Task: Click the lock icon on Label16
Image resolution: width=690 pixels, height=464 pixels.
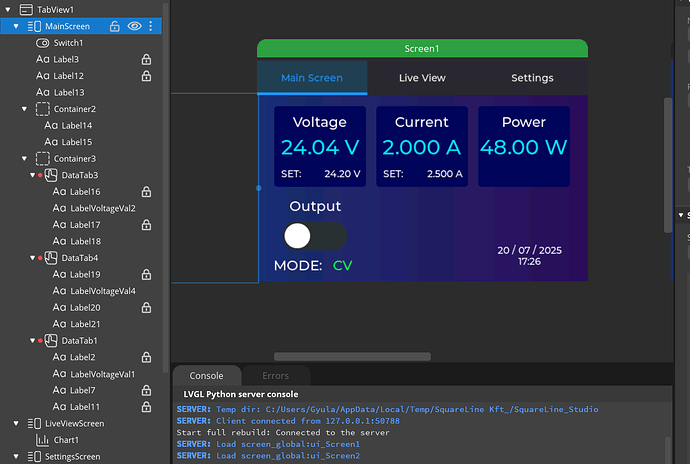Action: point(147,191)
